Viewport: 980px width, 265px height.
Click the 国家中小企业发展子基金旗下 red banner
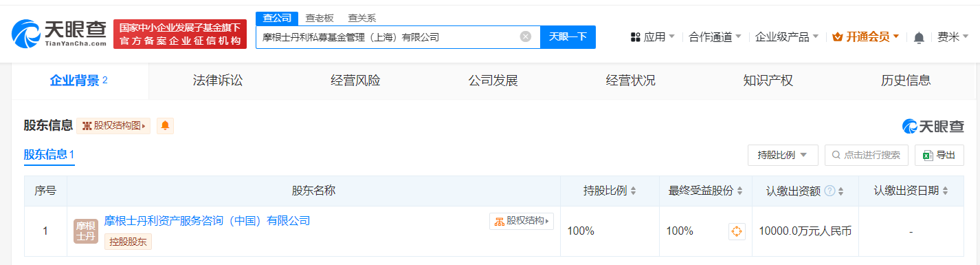point(181,34)
